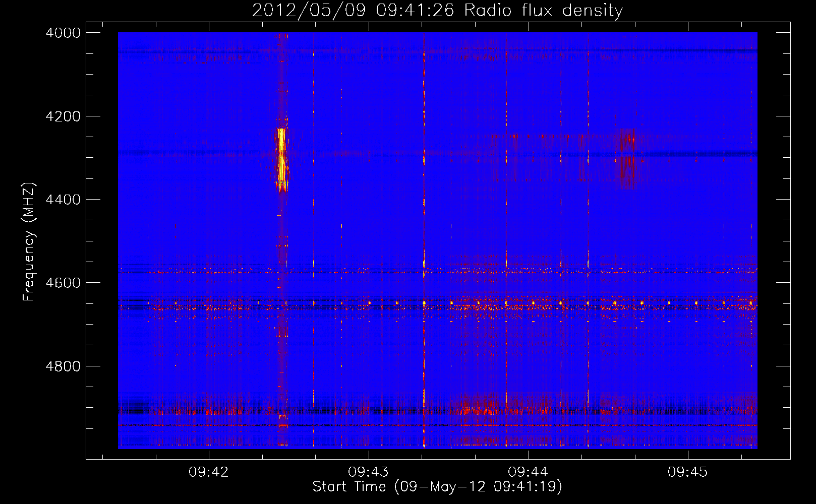This screenshot has height=504, width=816.
Task: Click the 'Start Time (09-May-12 09:41:19)' axis title
Action: [437, 487]
